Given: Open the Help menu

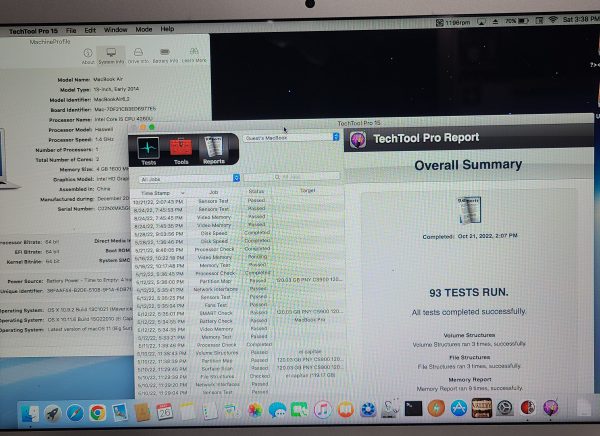Looking at the screenshot, I should 167,30.
